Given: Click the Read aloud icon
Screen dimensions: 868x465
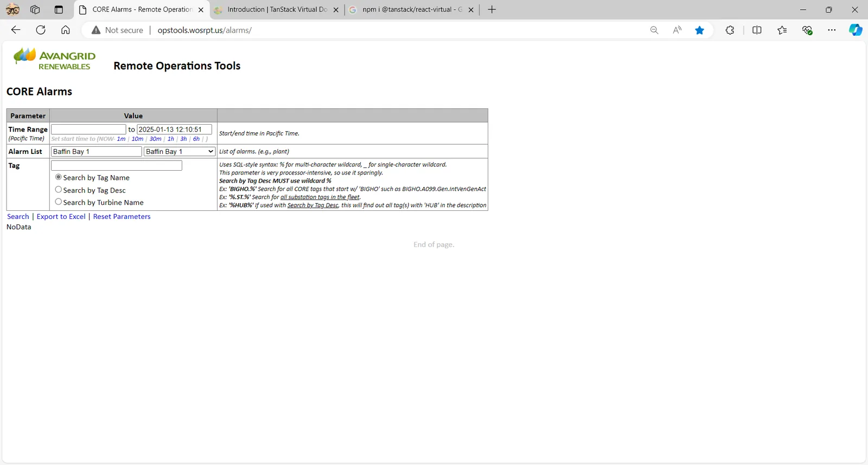Looking at the screenshot, I should click(677, 30).
